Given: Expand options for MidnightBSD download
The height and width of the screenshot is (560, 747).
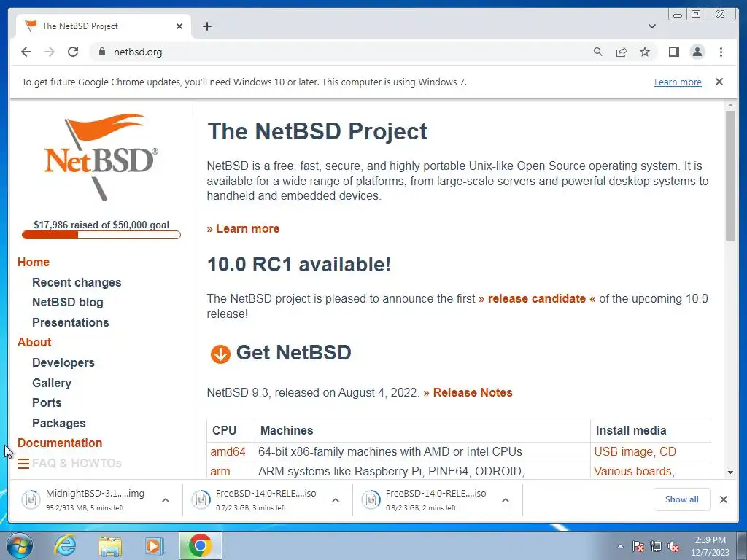Looking at the screenshot, I should pyautogui.click(x=166, y=500).
